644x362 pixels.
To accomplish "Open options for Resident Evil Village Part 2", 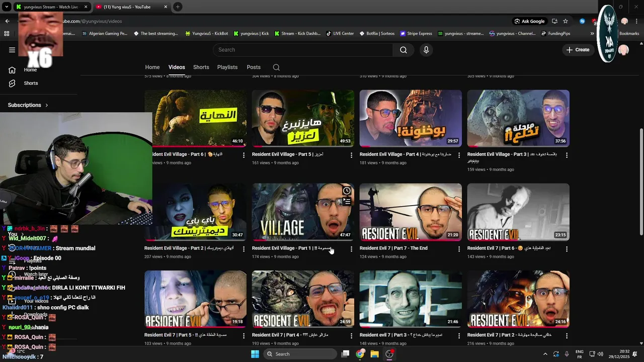I will click(244, 249).
